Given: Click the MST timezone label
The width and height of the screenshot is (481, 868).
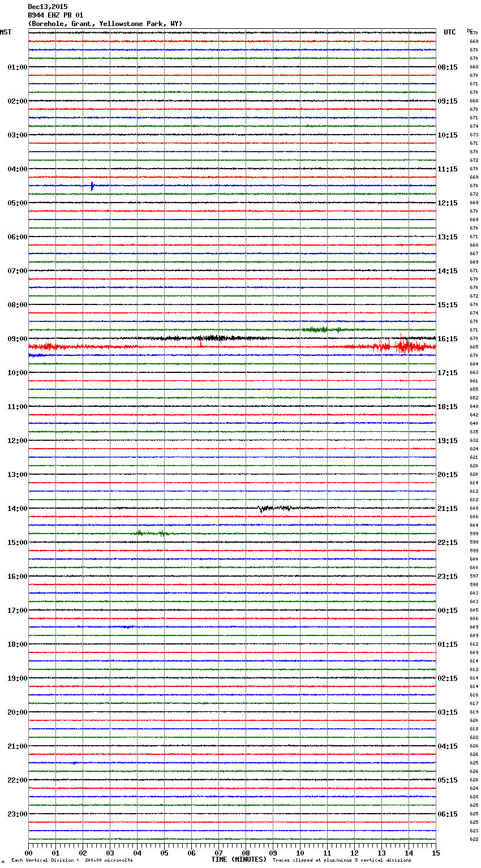Looking at the screenshot, I should [x=6, y=32].
